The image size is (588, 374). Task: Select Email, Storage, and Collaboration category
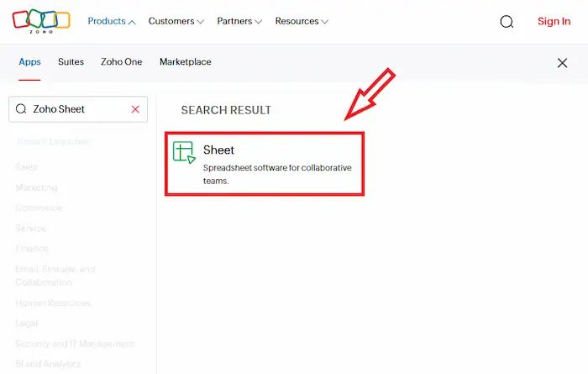click(x=55, y=276)
